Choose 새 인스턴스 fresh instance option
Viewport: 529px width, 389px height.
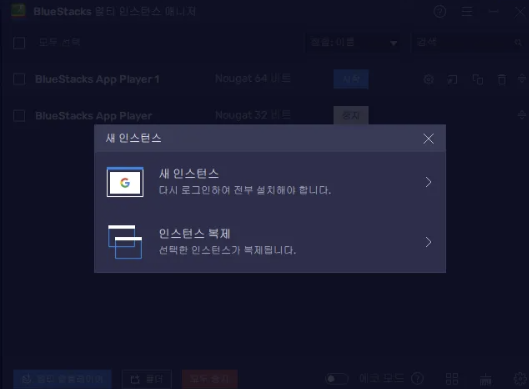tap(270, 182)
